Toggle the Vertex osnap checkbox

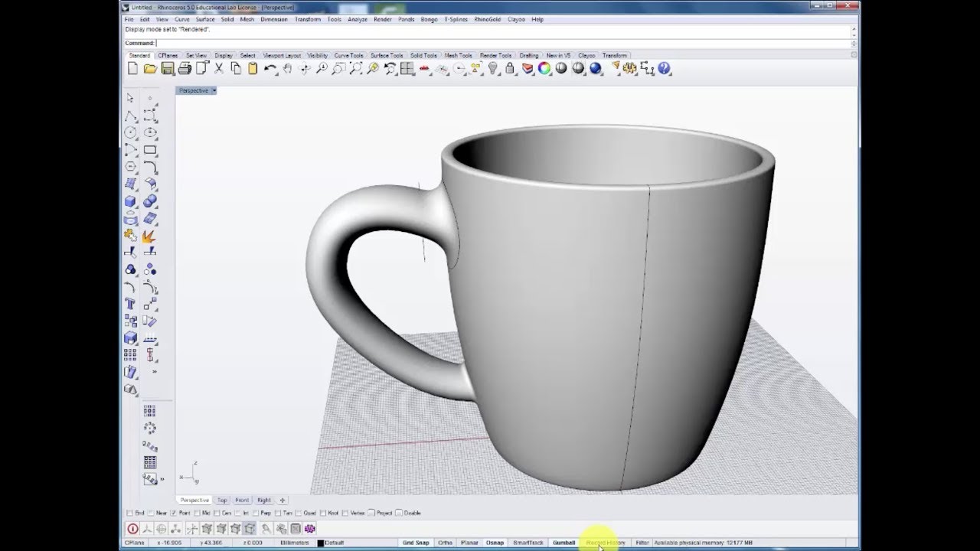tap(346, 513)
